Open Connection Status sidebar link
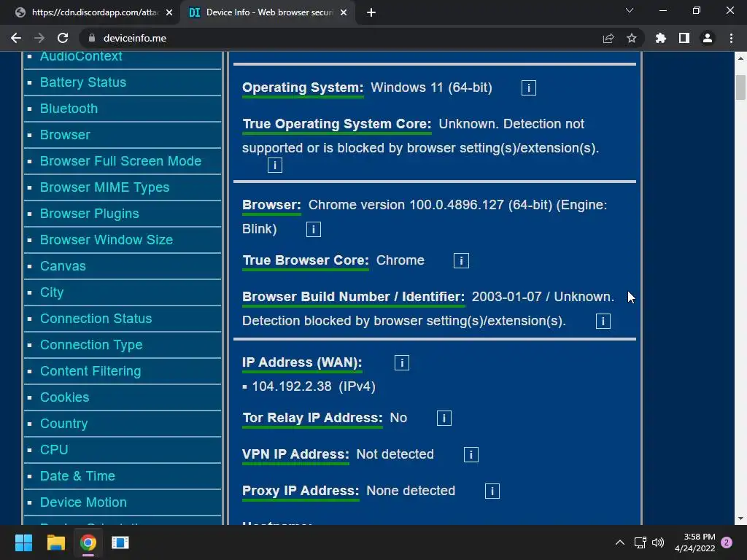This screenshot has height=560, width=747. [x=96, y=319]
